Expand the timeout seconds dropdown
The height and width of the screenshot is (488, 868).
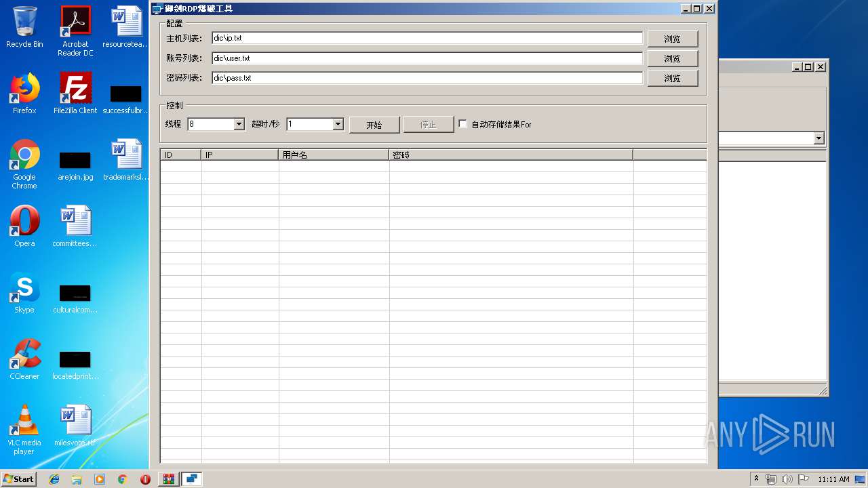click(338, 124)
